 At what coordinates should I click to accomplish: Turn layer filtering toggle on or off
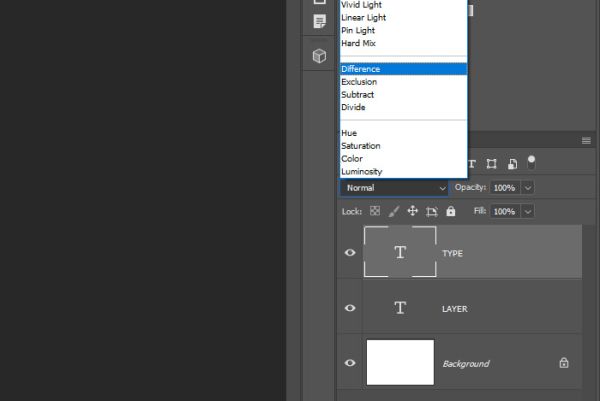tap(531, 163)
